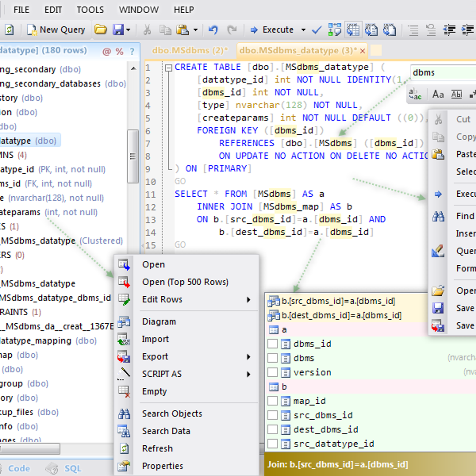
Task: Click the dbms search input field
Action: [x=443, y=73]
